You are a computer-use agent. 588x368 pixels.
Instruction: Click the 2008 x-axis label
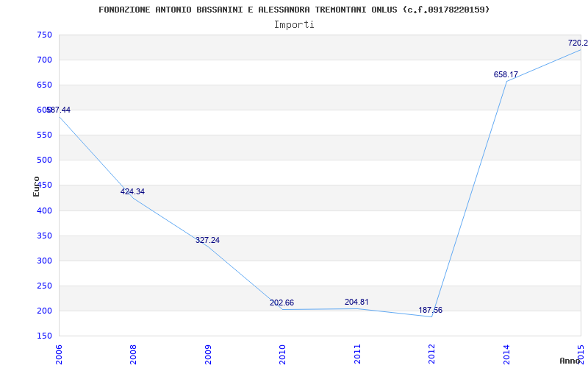pyautogui.click(x=133, y=355)
